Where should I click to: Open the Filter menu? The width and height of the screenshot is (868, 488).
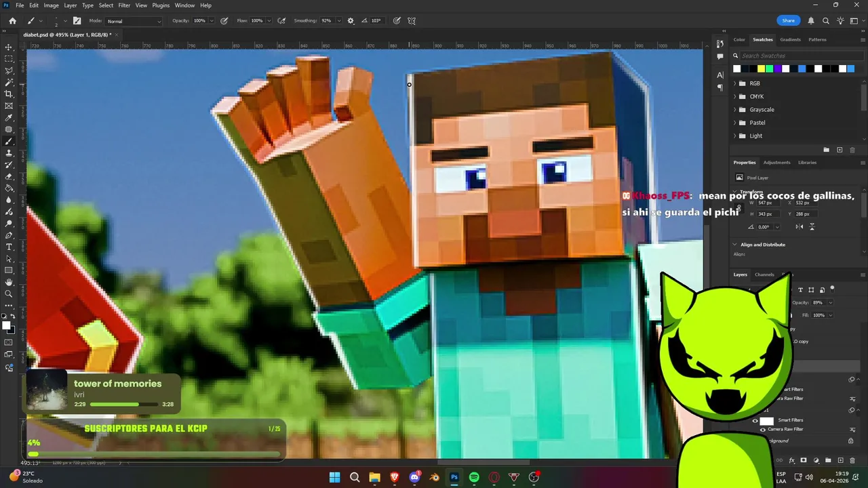124,5
